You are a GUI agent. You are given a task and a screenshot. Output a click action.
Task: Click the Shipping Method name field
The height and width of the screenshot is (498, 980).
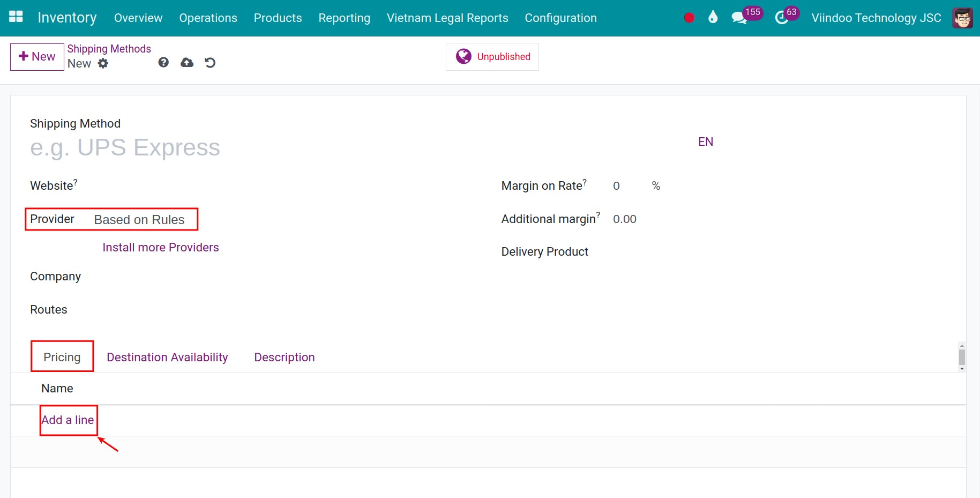(x=359, y=147)
